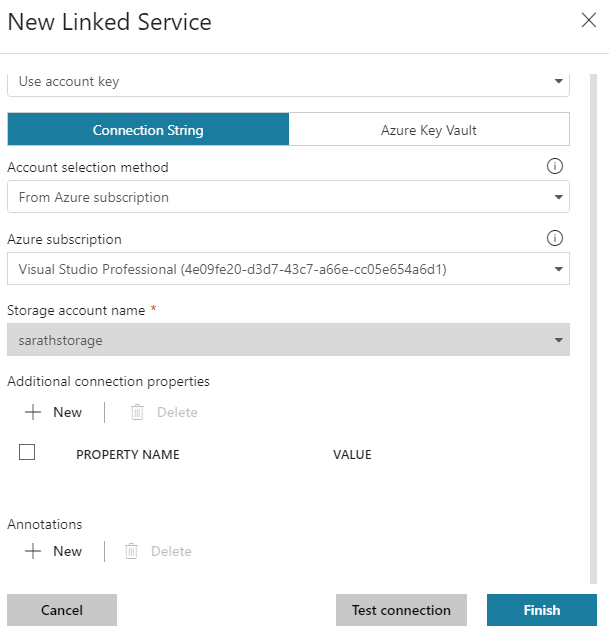Select the Azure Key Vault tab
The image size is (609, 639).
coord(429,130)
